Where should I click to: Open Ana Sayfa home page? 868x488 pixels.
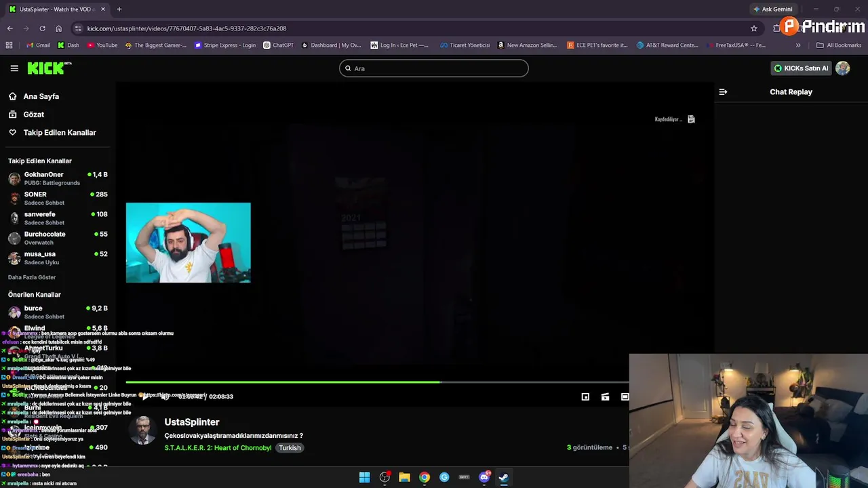point(41,96)
